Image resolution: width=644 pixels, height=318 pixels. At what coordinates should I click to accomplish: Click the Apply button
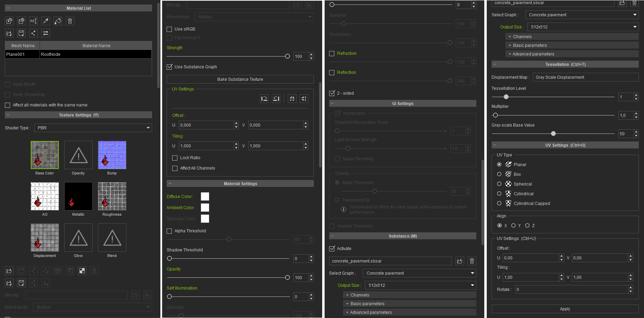(x=565, y=309)
